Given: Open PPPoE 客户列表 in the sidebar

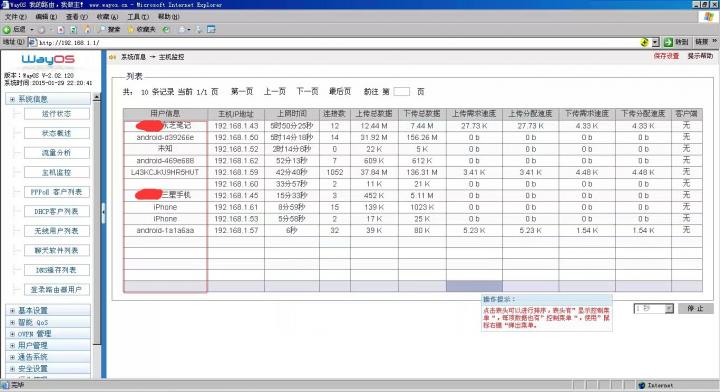Looking at the screenshot, I should pyautogui.click(x=56, y=192).
